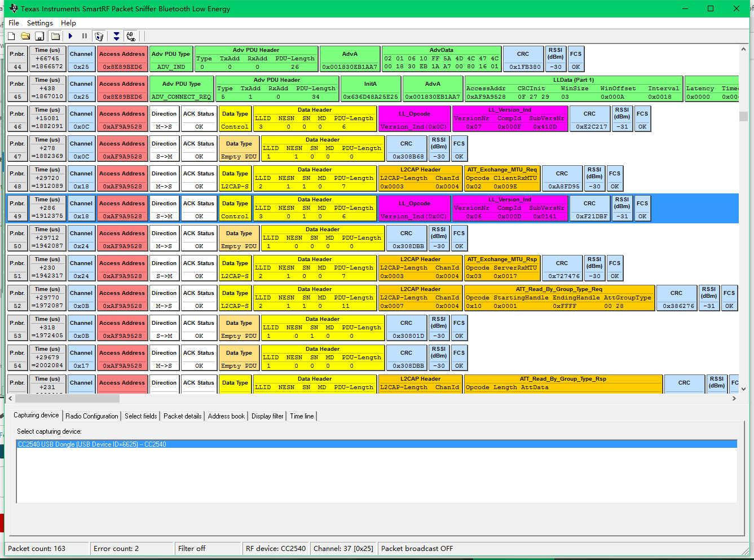Clear captured packets with the trash bin icon
The width and height of the screenshot is (754, 560).
click(99, 36)
